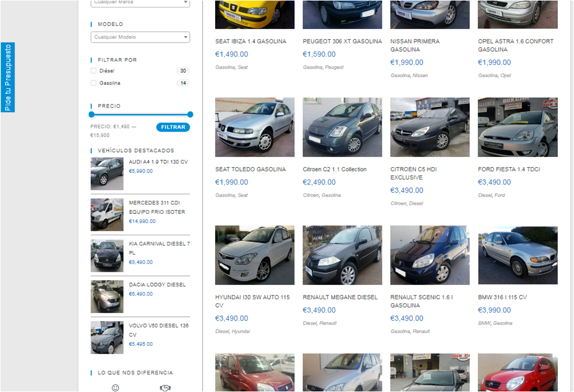The width and height of the screenshot is (574, 392).
Task: Click the Peugeot tag under Peugeot 306
Action: tap(334, 67)
